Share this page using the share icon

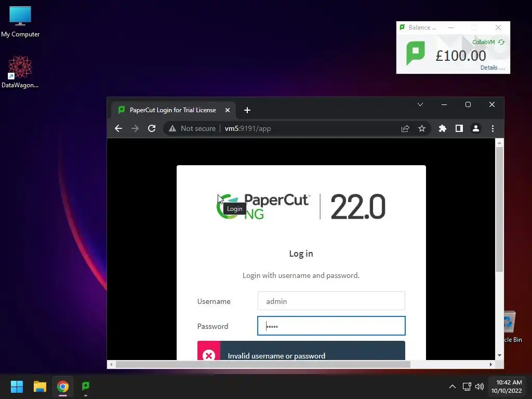(405, 128)
